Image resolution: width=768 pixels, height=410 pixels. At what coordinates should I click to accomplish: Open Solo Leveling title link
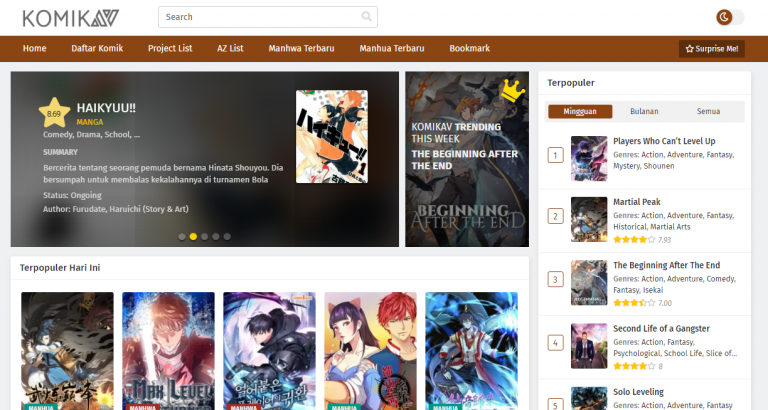coord(638,392)
